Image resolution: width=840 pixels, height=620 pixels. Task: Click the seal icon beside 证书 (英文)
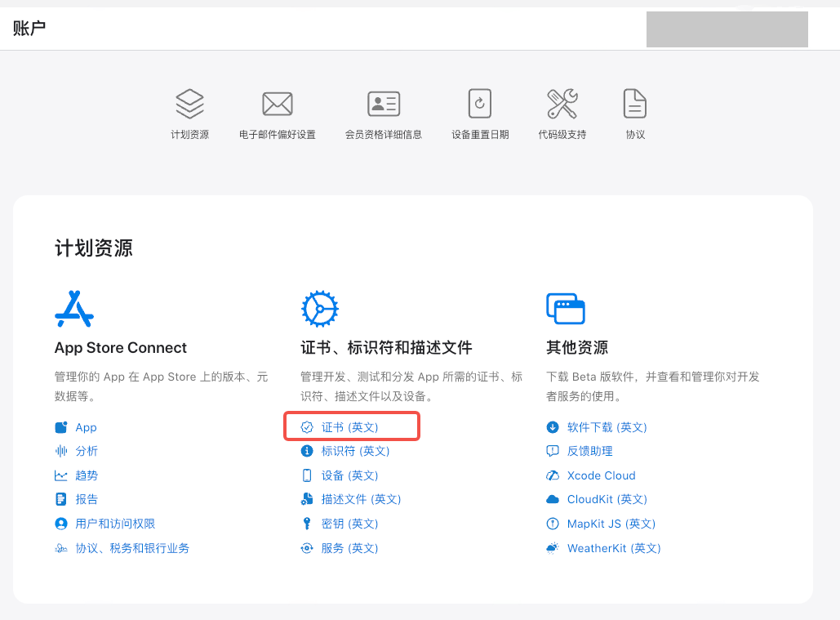click(x=307, y=427)
